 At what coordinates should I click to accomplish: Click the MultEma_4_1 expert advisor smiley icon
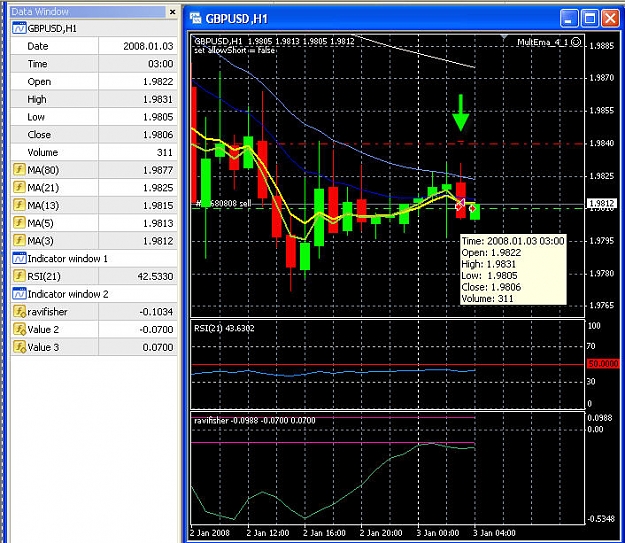[576, 42]
